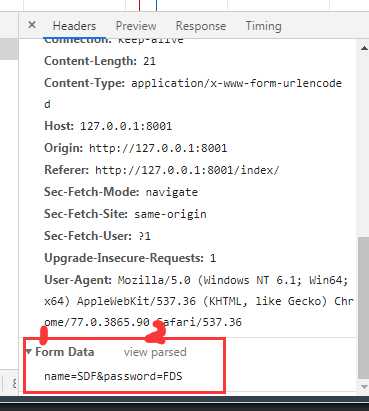This screenshot has height=411, width=369.
Task: Select the Content-Type header value
Action: (236, 83)
